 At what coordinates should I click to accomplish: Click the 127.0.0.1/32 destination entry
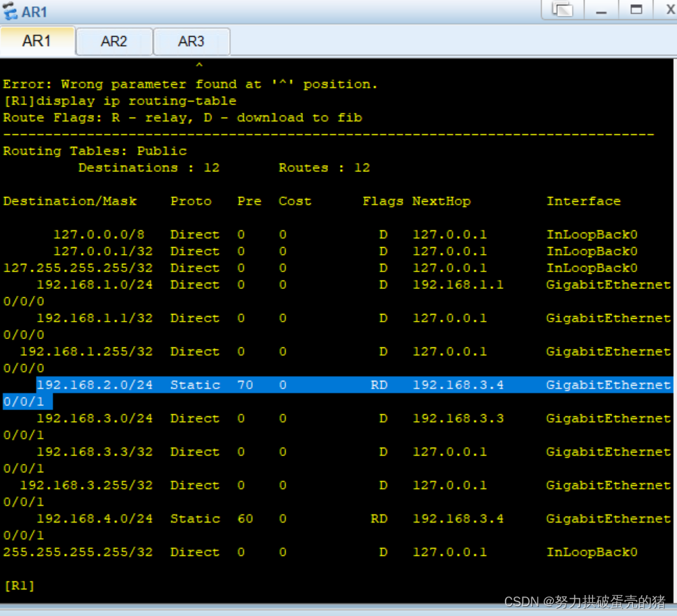(103, 251)
